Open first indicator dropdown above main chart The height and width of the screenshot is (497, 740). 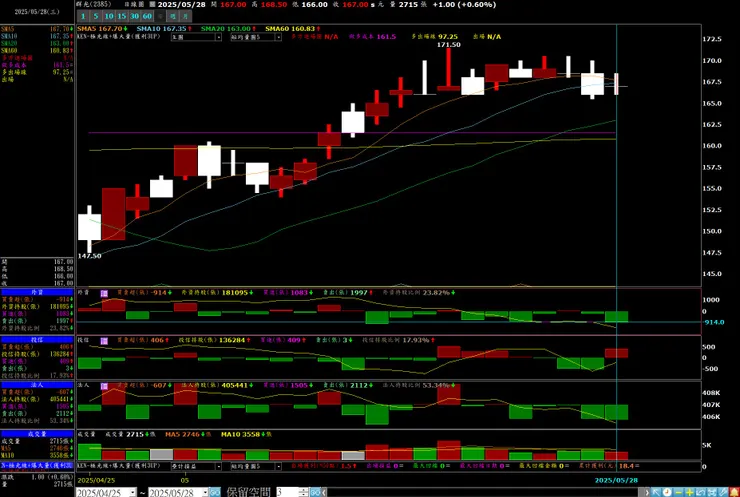196,37
